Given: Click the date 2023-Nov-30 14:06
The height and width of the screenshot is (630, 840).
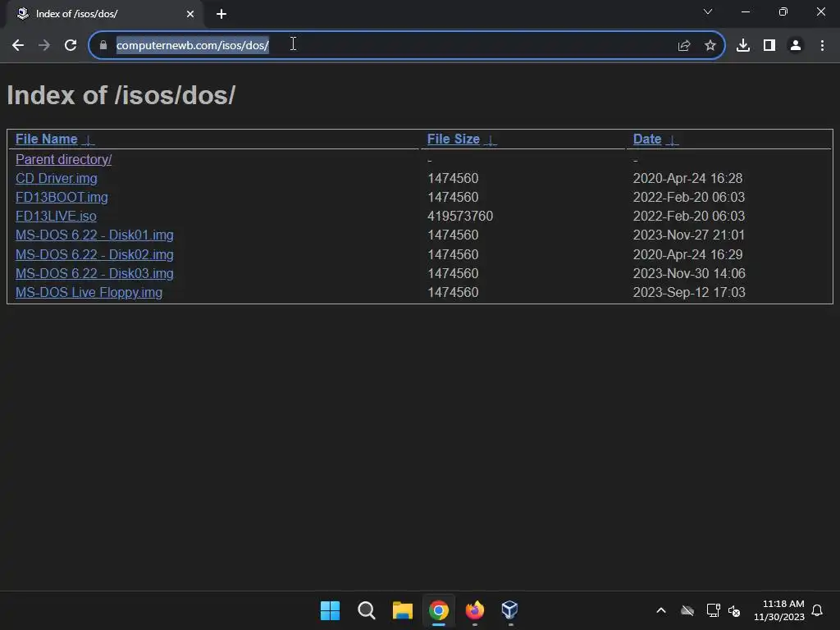Looking at the screenshot, I should tap(689, 273).
